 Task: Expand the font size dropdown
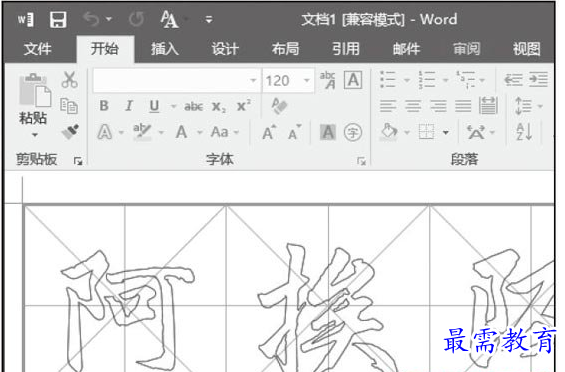click(x=307, y=80)
